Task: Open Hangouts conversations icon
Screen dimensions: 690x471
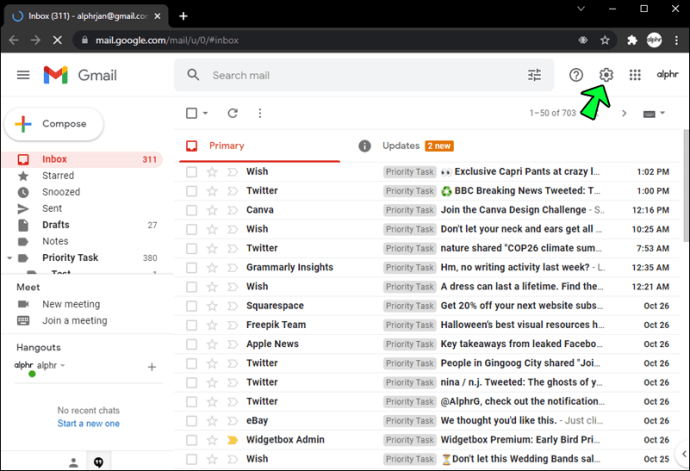Action: pyautogui.click(x=99, y=462)
